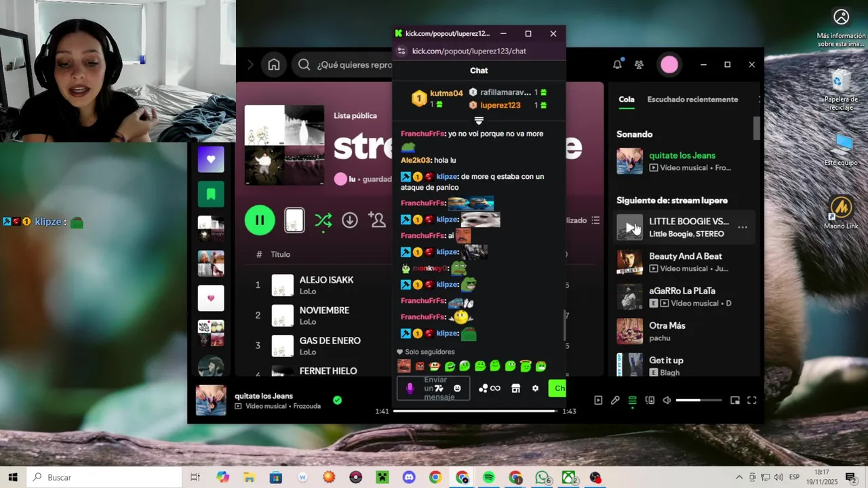
Task: Open Spotify taskbar icon
Action: (x=489, y=477)
